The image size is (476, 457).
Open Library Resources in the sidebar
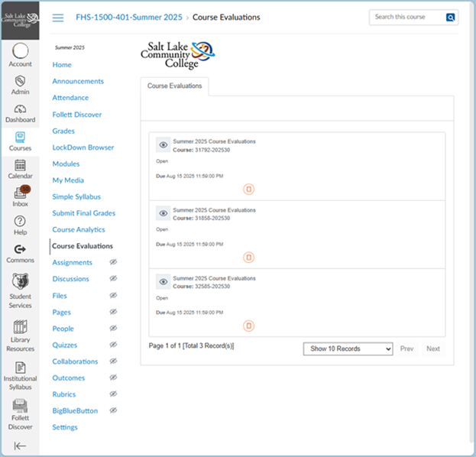pos(20,335)
